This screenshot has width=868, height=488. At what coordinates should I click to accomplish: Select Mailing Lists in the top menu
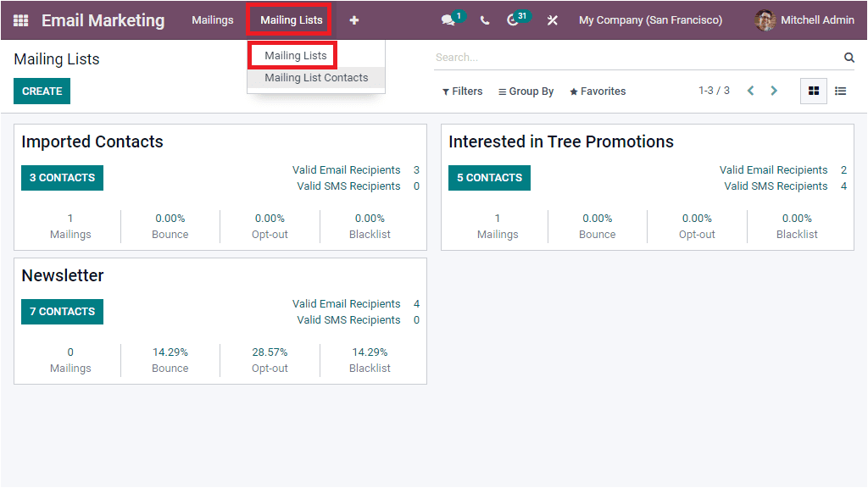pos(288,19)
